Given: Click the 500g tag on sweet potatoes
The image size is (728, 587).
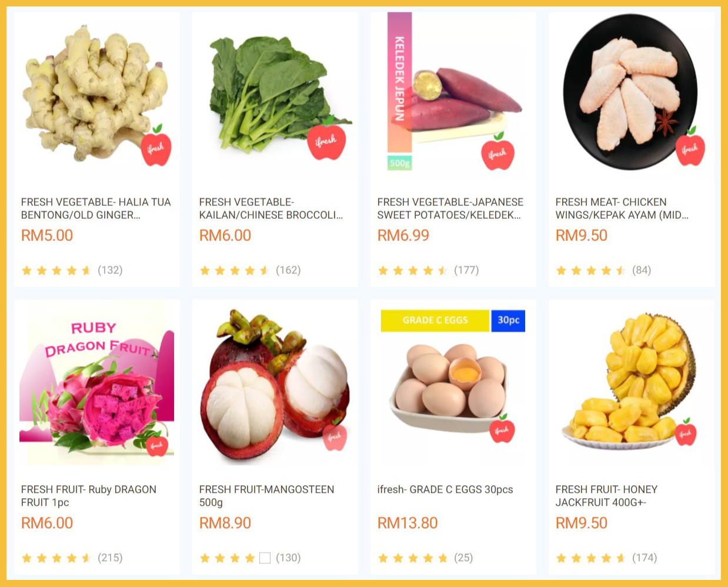Looking at the screenshot, I should (400, 163).
